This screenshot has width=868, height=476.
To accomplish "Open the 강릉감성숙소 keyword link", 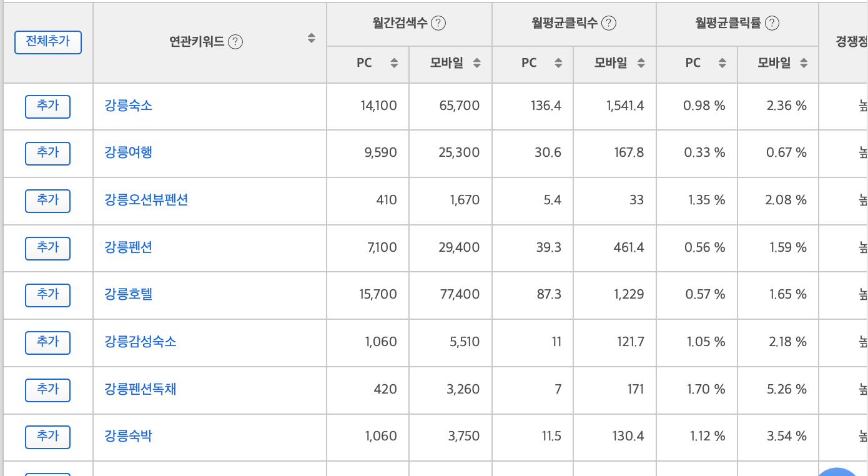I will point(141,342).
